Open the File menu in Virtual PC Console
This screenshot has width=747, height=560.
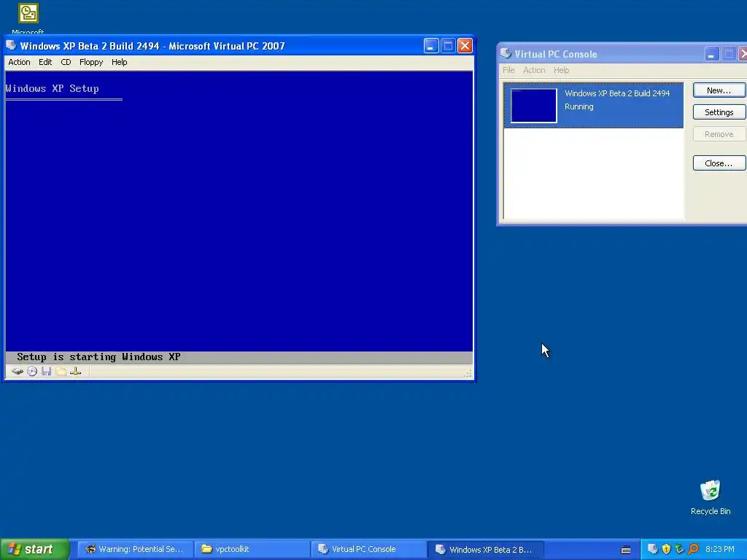click(508, 70)
